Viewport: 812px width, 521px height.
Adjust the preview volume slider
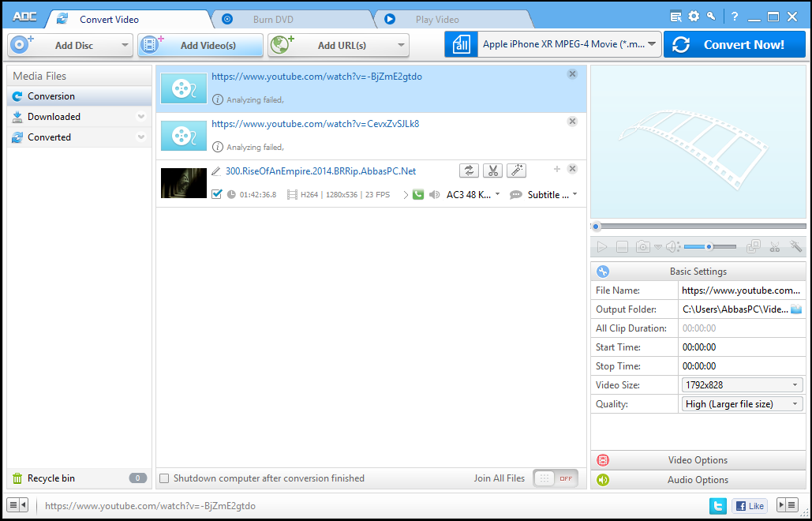pyautogui.click(x=710, y=247)
